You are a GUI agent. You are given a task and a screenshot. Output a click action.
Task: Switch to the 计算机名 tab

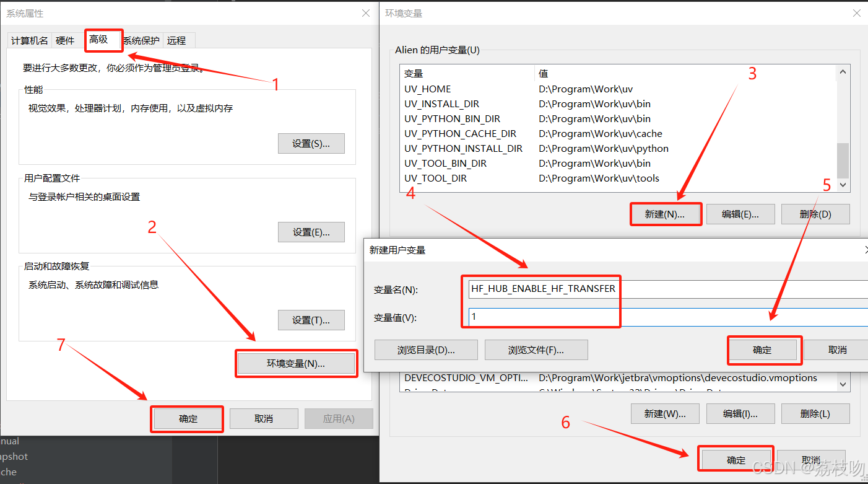coord(30,40)
